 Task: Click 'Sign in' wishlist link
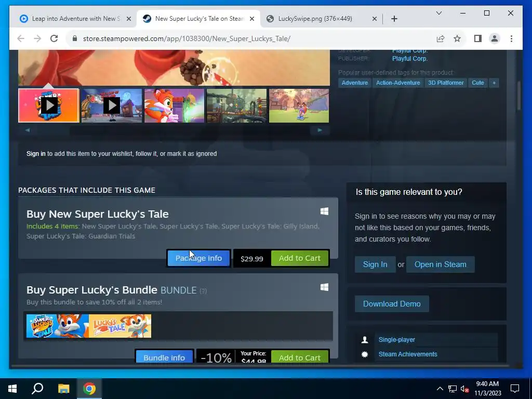[x=36, y=154]
